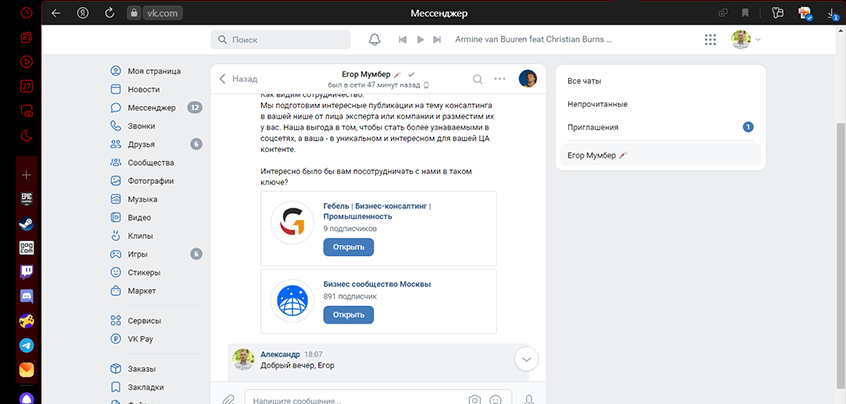Click the Фотографии sidebar icon
846x404 pixels.
(115, 181)
